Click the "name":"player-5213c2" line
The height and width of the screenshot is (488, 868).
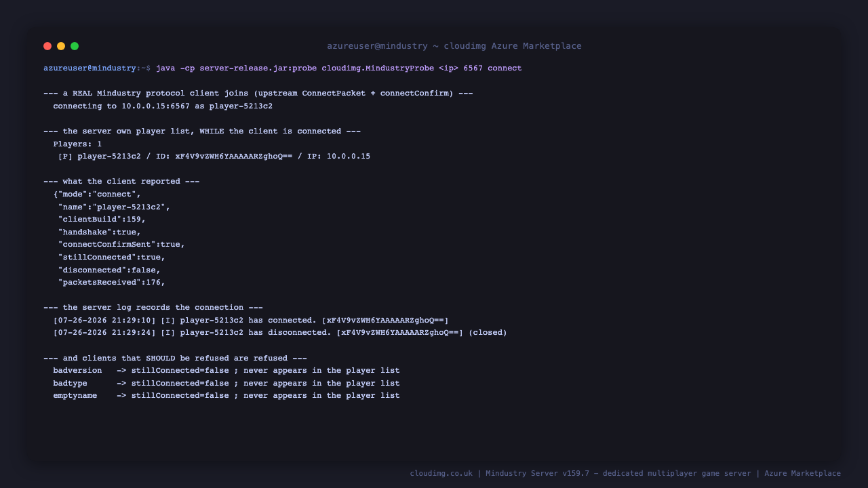(x=114, y=207)
